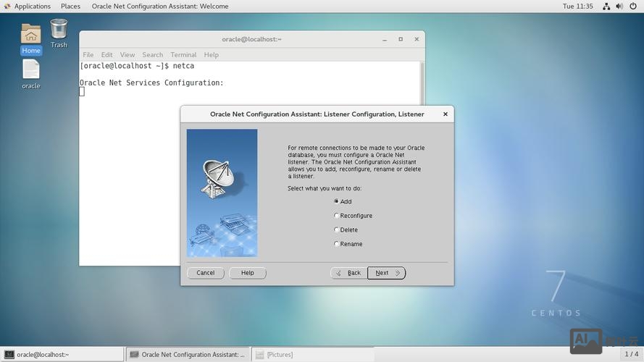Open the terminal Help menu
Image resolution: width=644 pixels, height=362 pixels.
coord(211,54)
